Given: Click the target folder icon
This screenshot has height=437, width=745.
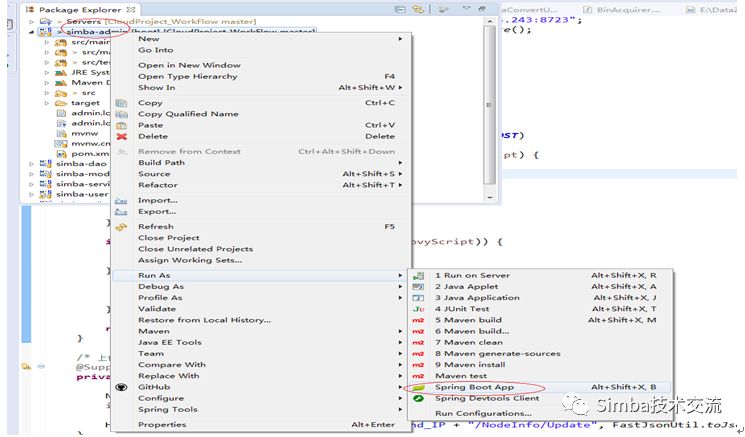Looking at the screenshot, I should 60,103.
